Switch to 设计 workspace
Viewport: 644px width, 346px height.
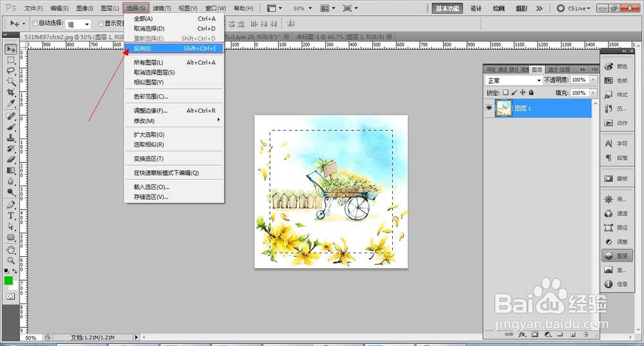coord(476,8)
